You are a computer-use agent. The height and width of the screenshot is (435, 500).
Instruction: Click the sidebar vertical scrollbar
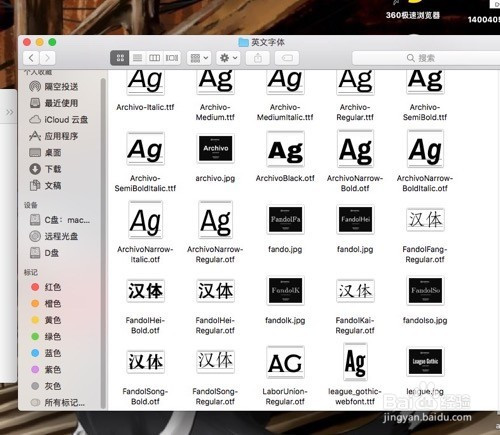pos(103,243)
